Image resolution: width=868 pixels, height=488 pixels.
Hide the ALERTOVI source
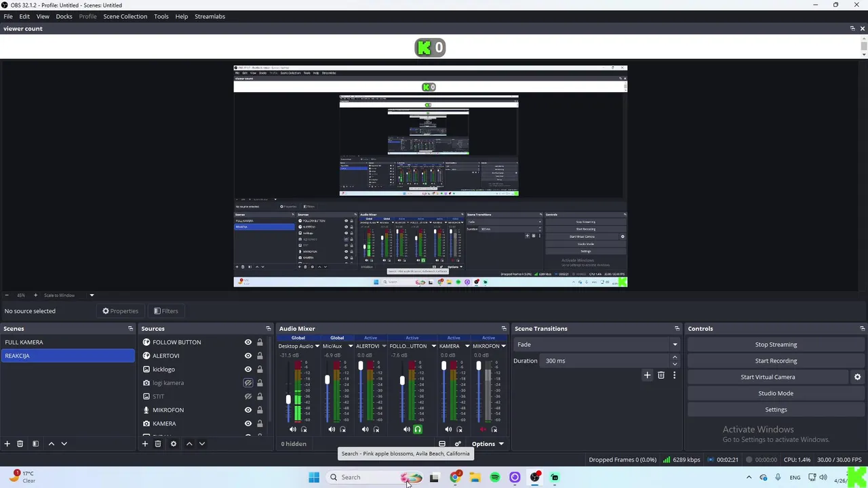click(x=248, y=356)
